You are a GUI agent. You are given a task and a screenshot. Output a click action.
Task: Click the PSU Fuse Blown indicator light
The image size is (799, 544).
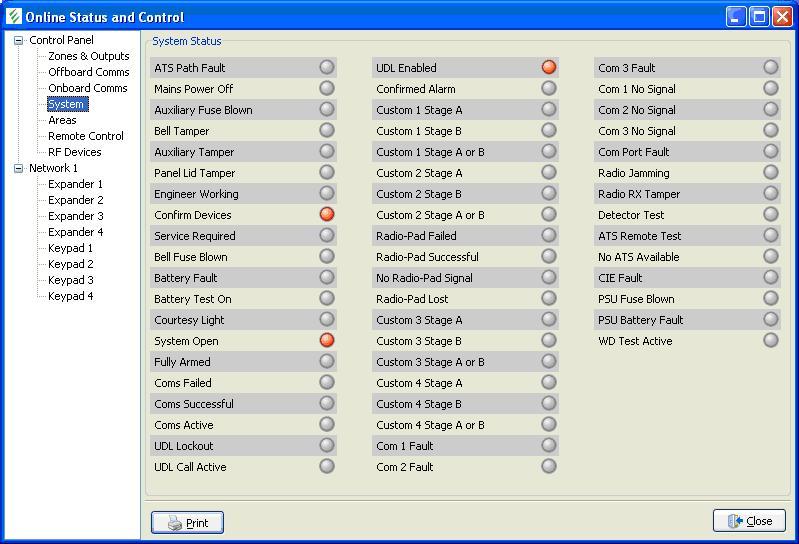770,298
